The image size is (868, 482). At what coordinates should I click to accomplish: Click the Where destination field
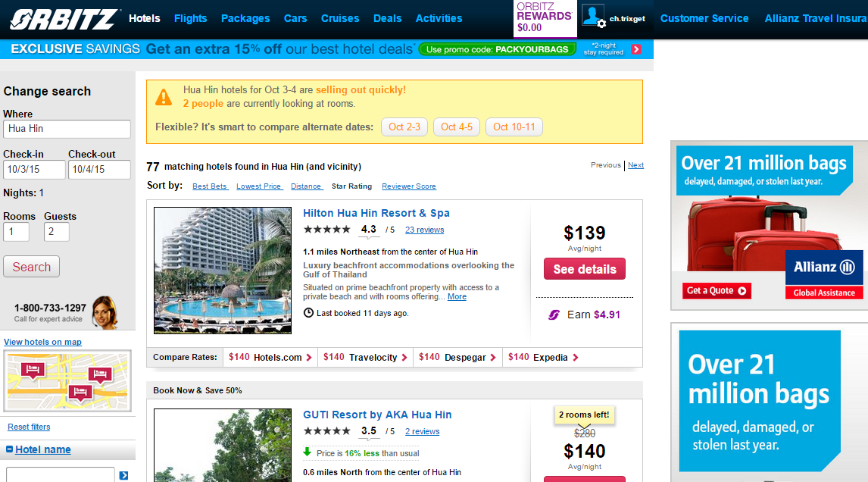point(67,129)
